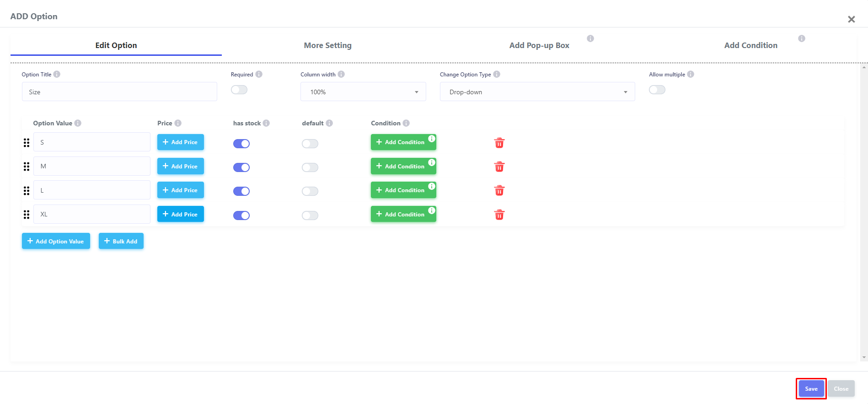Set S as the default value

coord(310,144)
